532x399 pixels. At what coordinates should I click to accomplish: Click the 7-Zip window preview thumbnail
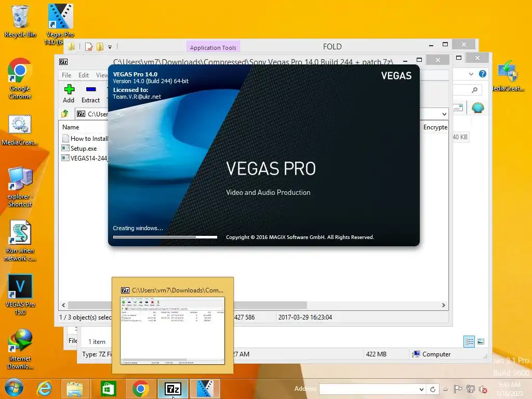[172, 330]
